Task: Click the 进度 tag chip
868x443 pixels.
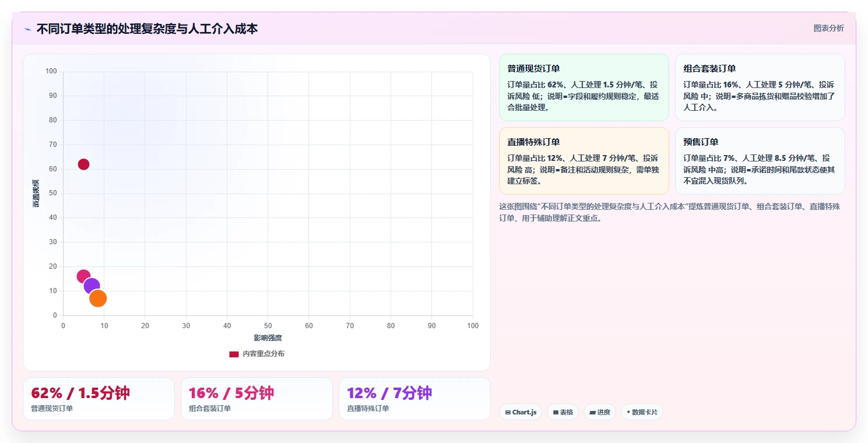Action: [599, 412]
